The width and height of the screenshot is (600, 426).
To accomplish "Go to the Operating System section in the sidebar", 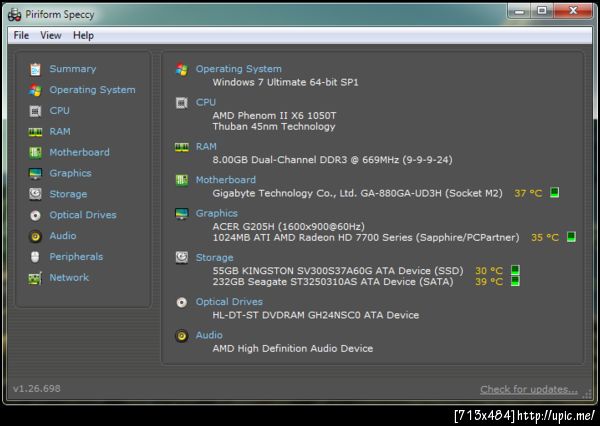I will pos(92,90).
